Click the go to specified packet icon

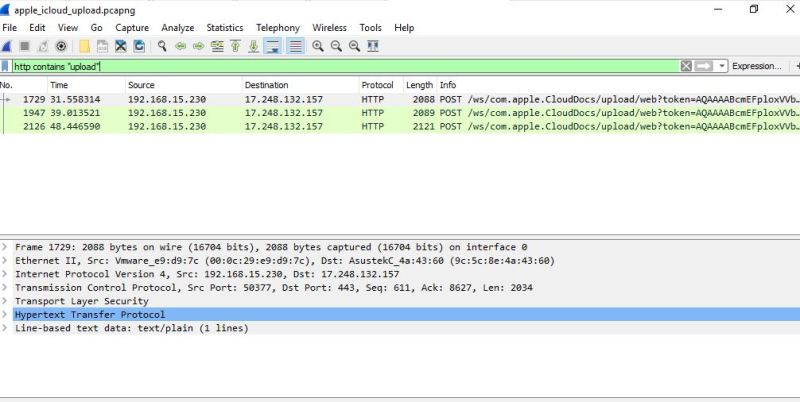(217, 46)
